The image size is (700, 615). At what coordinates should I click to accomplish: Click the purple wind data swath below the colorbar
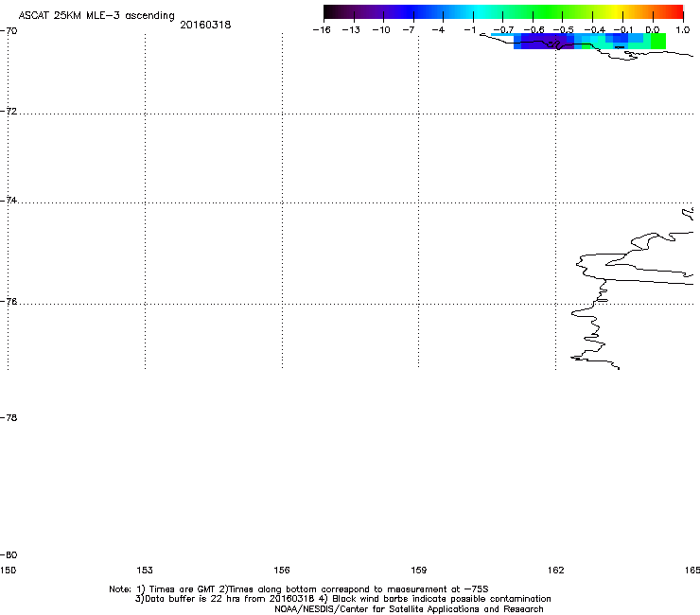click(x=544, y=42)
